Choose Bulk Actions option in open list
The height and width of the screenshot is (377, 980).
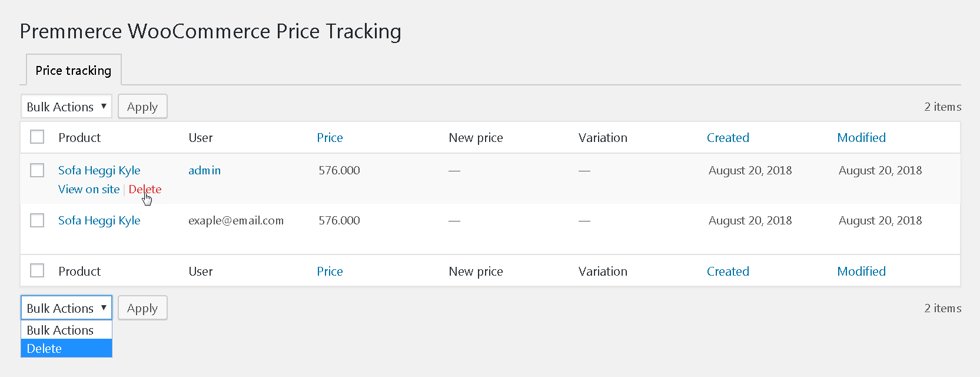tap(67, 330)
